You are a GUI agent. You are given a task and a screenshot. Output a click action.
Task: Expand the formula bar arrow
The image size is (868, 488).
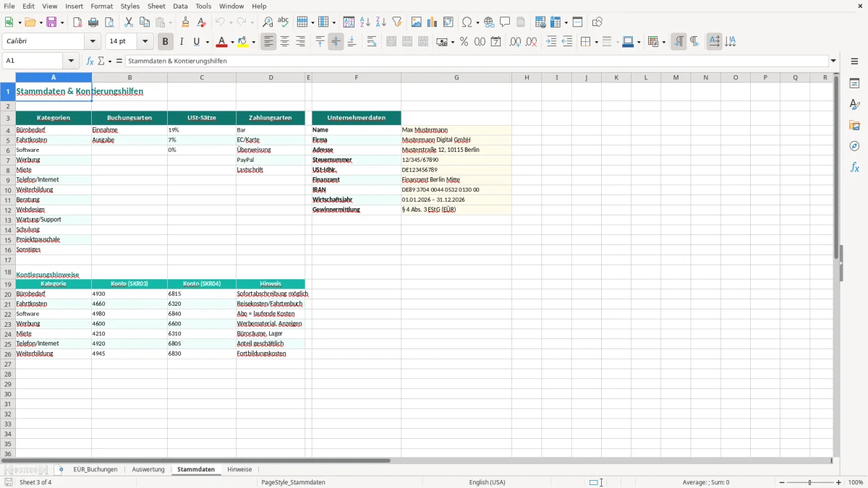(x=833, y=61)
